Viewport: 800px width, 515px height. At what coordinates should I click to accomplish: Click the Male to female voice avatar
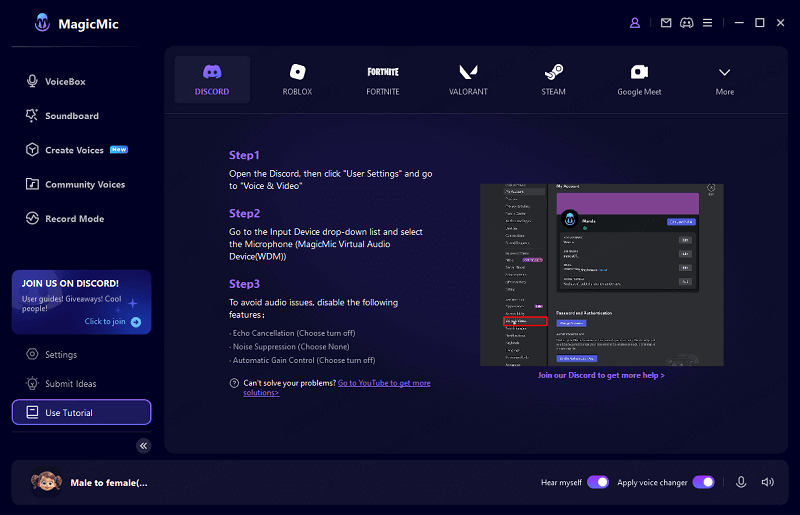coord(46,482)
